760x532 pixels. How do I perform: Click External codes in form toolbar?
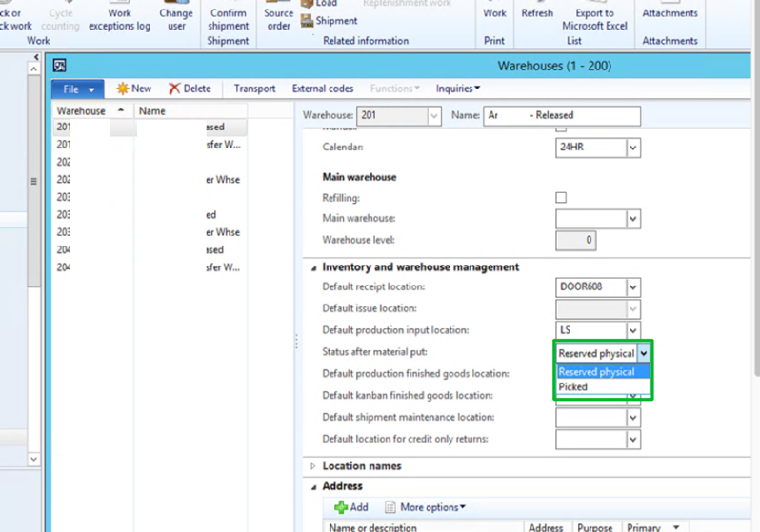click(323, 89)
